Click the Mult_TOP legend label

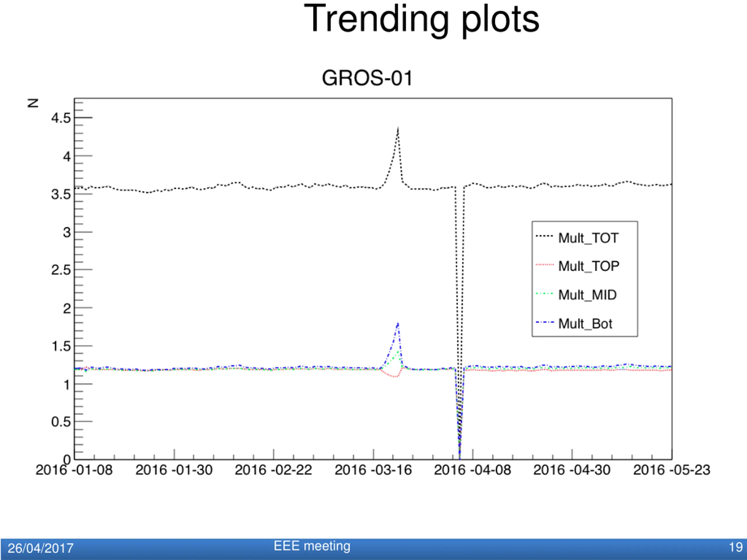pyautogui.click(x=589, y=266)
